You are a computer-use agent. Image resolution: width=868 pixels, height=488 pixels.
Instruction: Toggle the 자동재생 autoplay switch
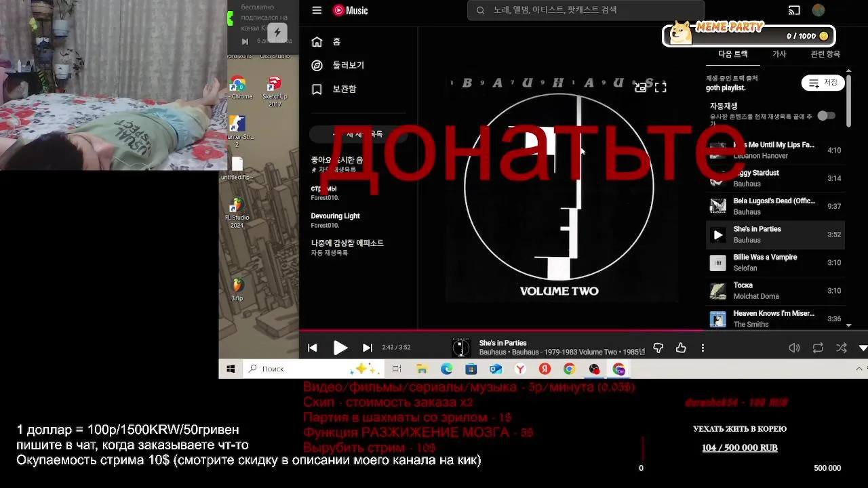(826, 116)
